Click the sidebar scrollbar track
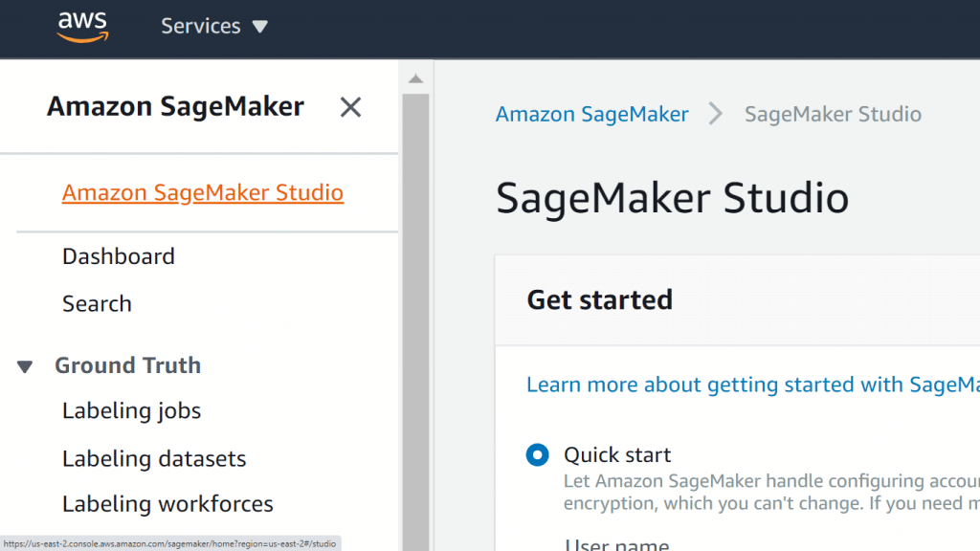The image size is (980, 551). [415, 321]
